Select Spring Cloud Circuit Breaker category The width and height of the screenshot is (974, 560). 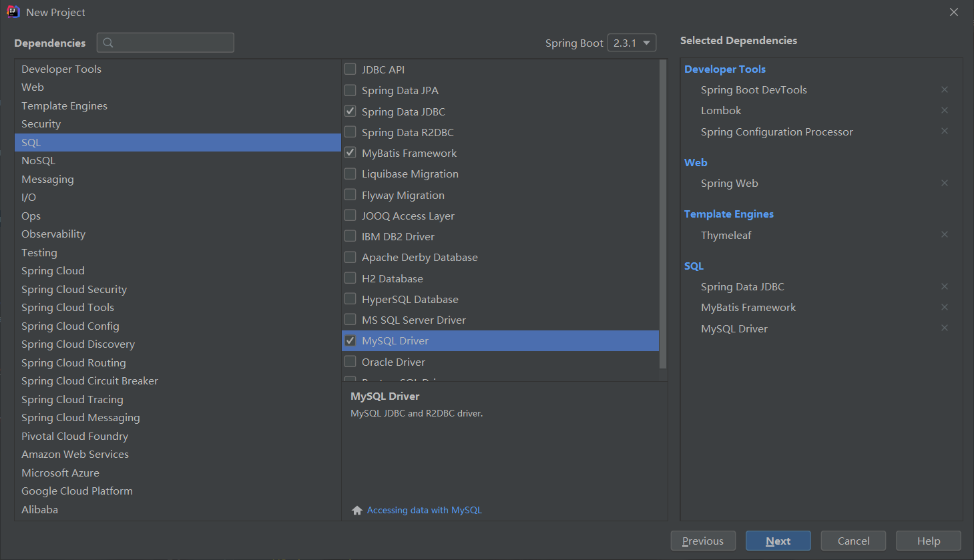click(178, 381)
